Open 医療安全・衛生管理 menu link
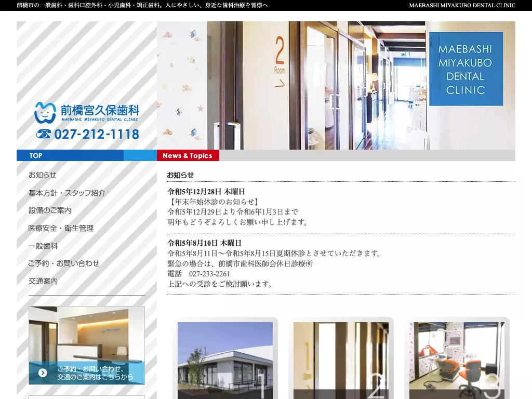 point(61,228)
